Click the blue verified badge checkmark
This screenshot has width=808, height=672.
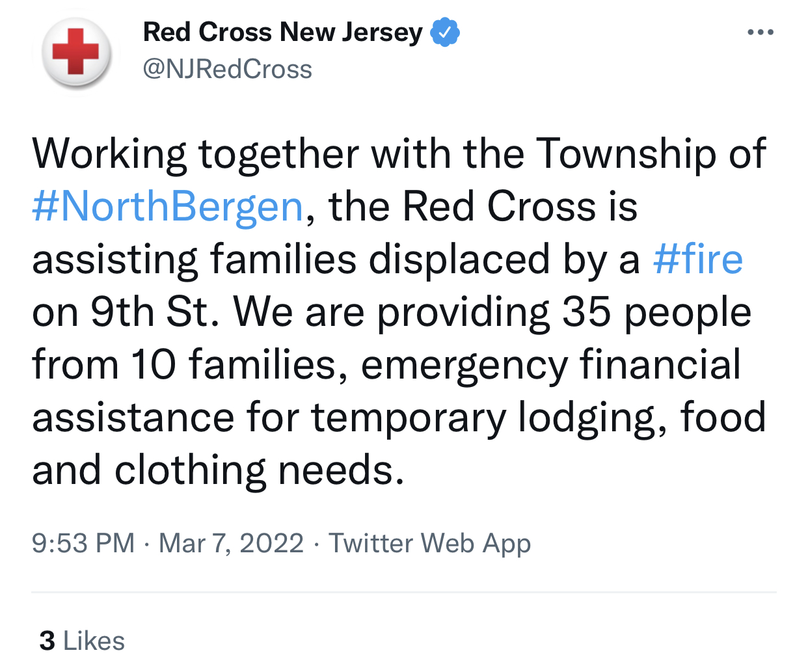446,33
